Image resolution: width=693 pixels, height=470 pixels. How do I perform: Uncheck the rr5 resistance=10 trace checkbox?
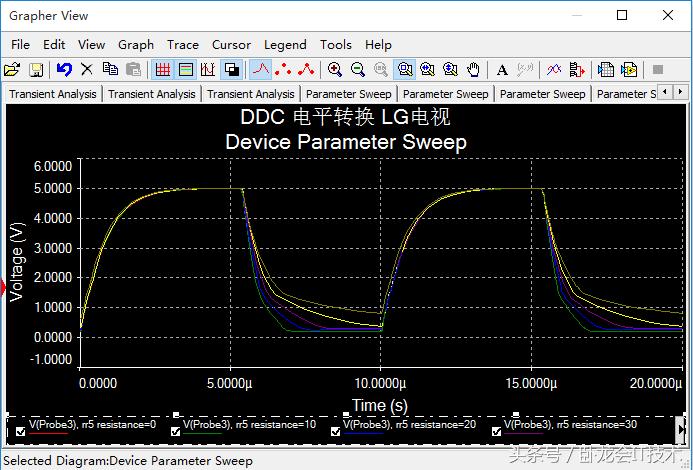click(175, 432)
